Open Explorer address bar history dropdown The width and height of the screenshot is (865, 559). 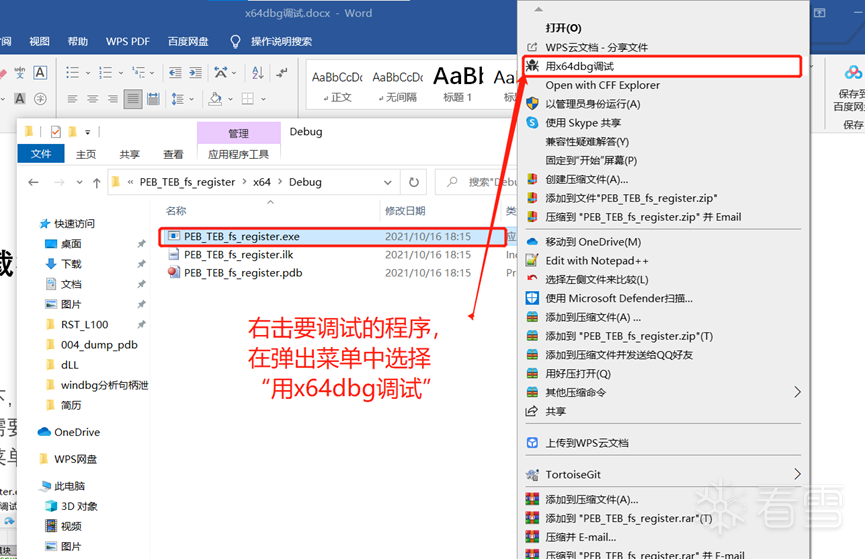tap(388, 183)
